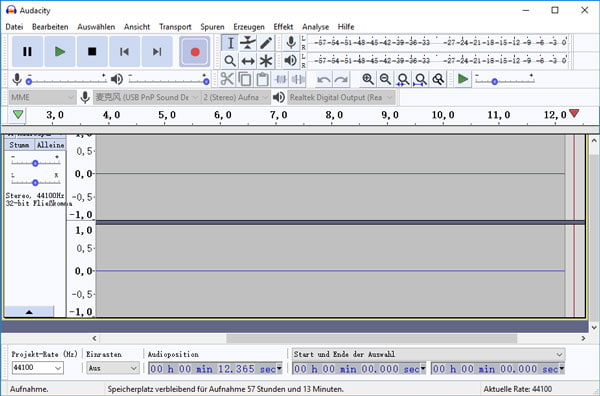
Task: Copy selection with the copy icon
Action: pos(245,79)
